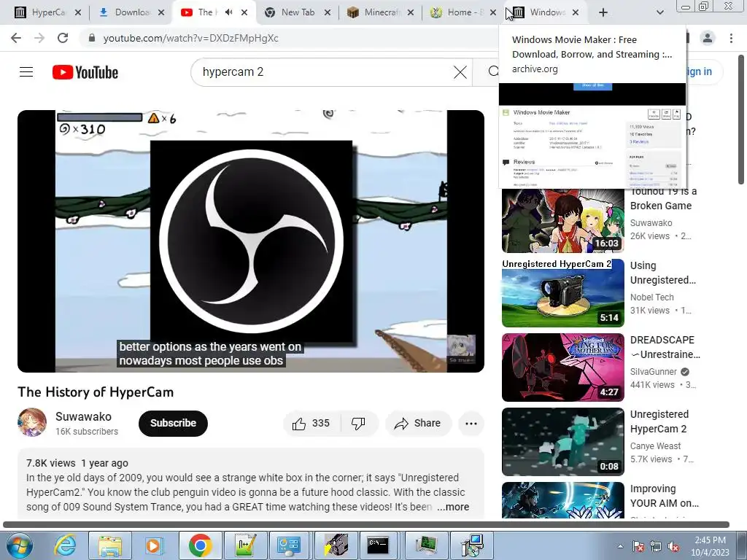Open the camcorder recorder taskbar icon

[336, 545]
